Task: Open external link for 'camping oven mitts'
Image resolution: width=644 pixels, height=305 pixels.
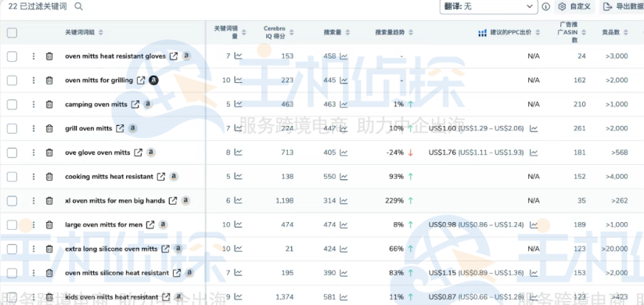Action: pos(135,104)
